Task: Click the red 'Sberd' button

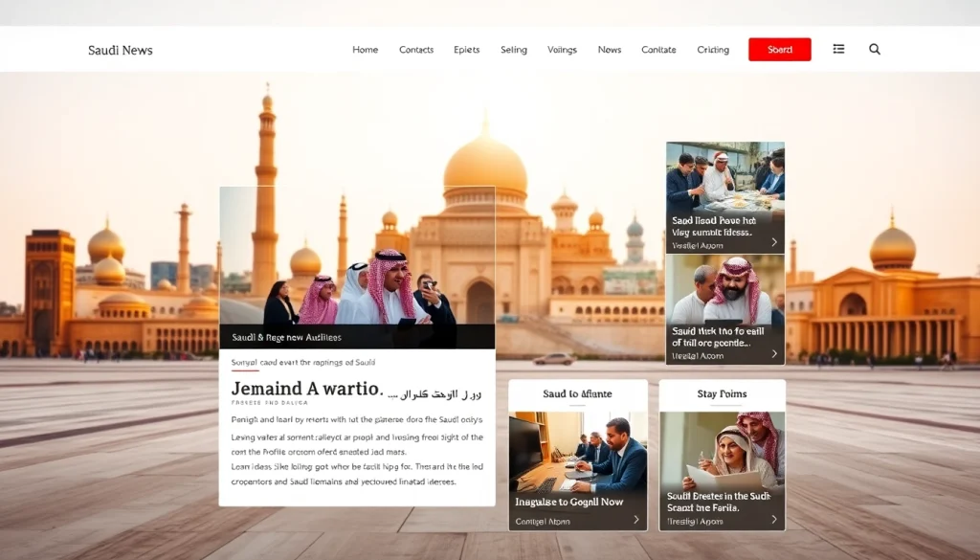Action: (x=779, y=49)
